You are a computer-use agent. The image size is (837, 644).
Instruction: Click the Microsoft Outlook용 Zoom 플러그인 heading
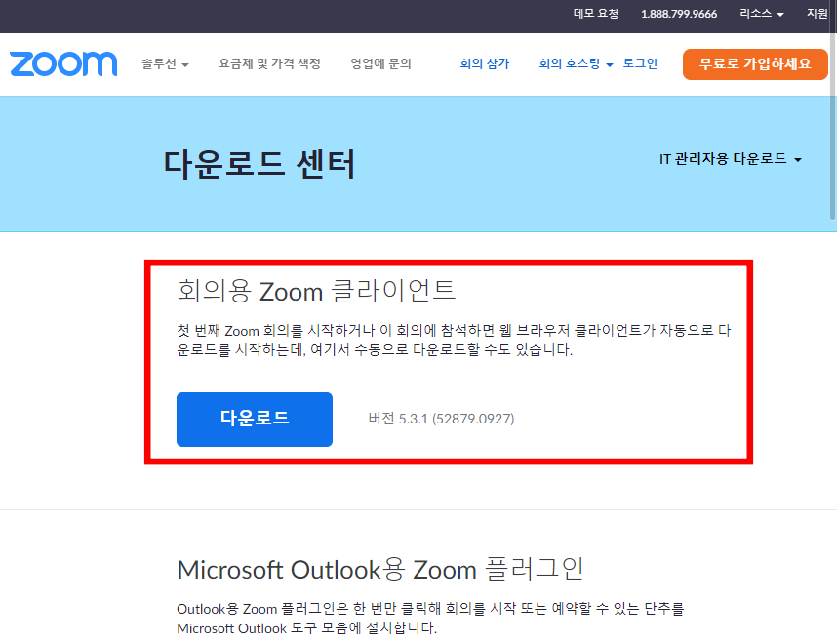[380, 569]
